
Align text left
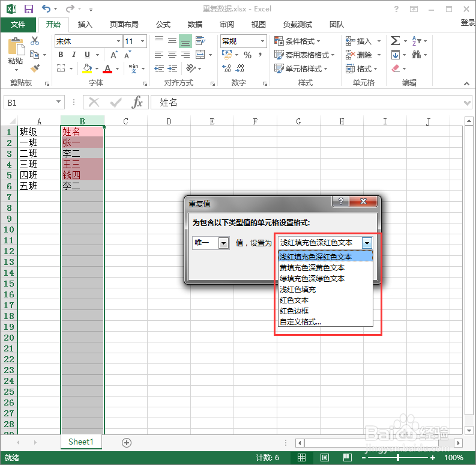click(159, 55)
